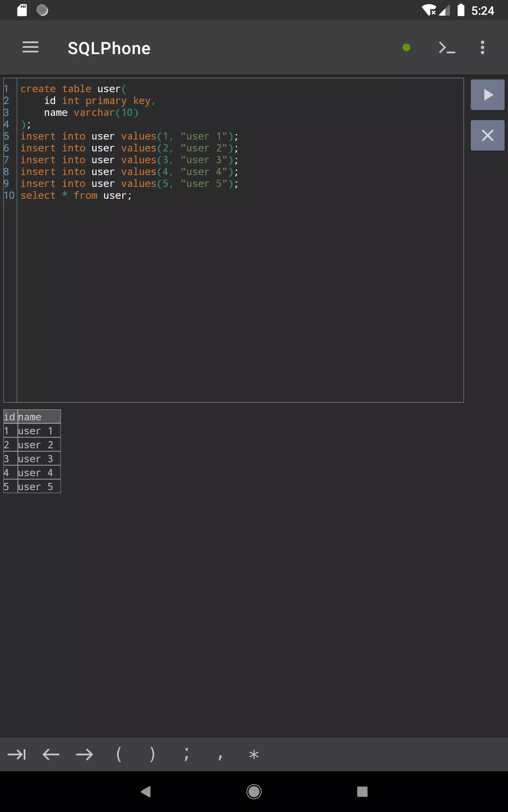Tap the Android back button
The height and width of the screenshot is (812, 508).
[x=146, y=792]
